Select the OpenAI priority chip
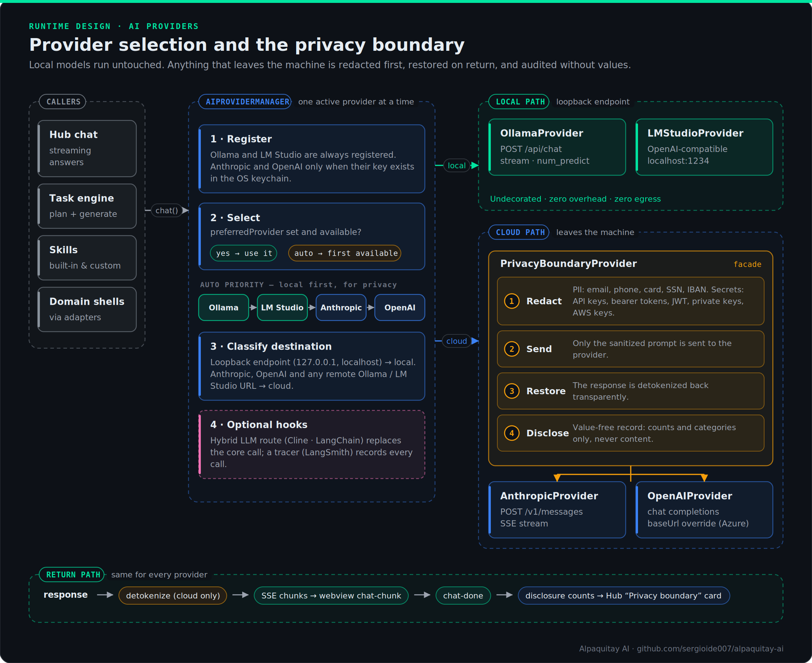Image resolution: width=812 pixels, height=663 pixels. coord(400,308)
